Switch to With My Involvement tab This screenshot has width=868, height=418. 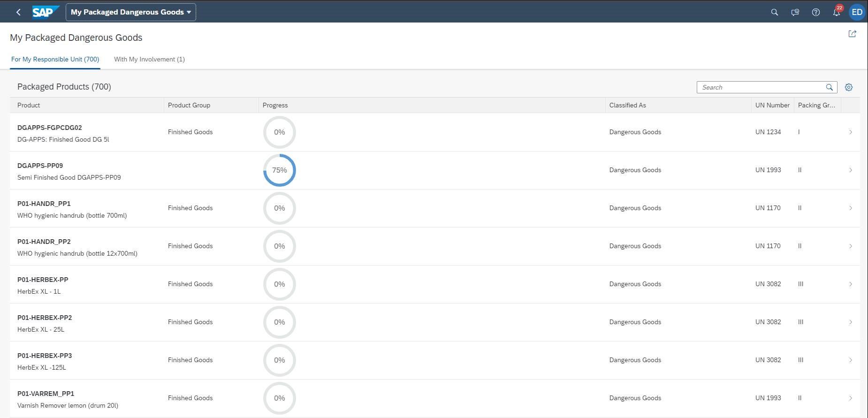[x=149, y=59]
